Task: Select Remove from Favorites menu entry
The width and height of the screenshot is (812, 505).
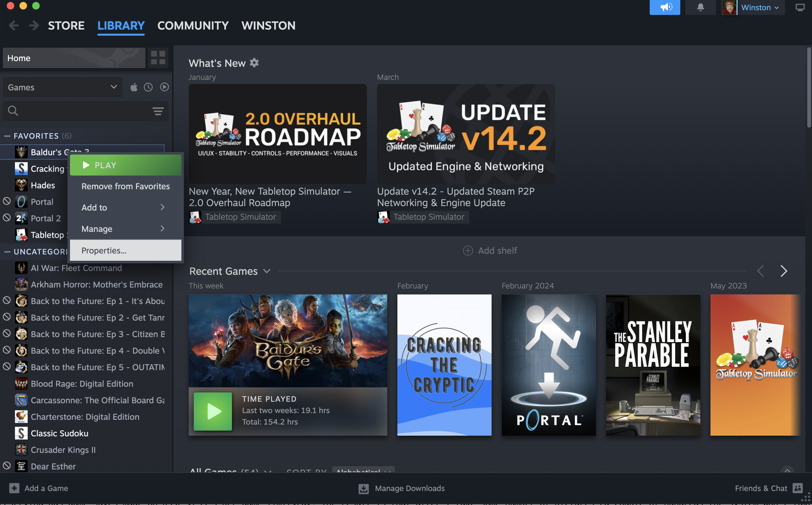Action: [x=125, y=186]
